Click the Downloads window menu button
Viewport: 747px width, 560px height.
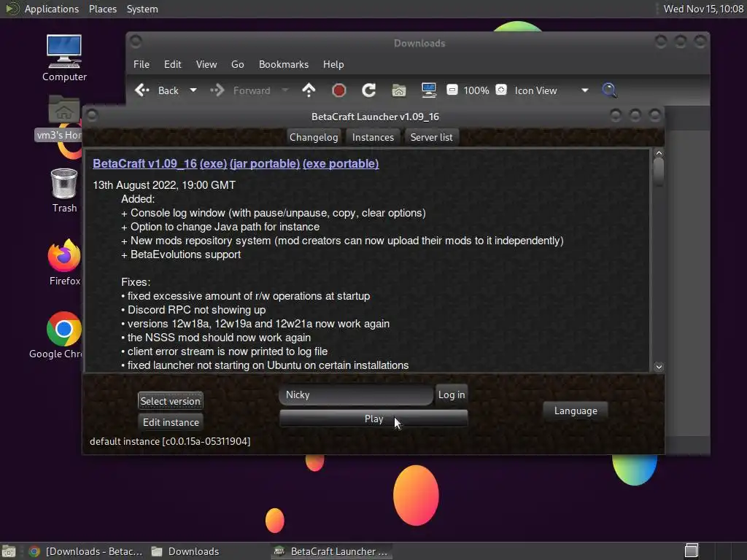coord(136,42)
